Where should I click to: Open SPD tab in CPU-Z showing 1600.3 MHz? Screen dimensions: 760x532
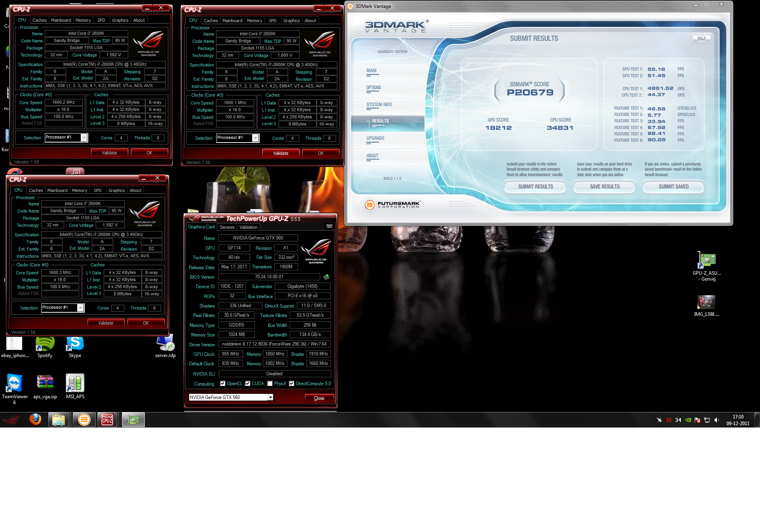[x=98, y=190]
